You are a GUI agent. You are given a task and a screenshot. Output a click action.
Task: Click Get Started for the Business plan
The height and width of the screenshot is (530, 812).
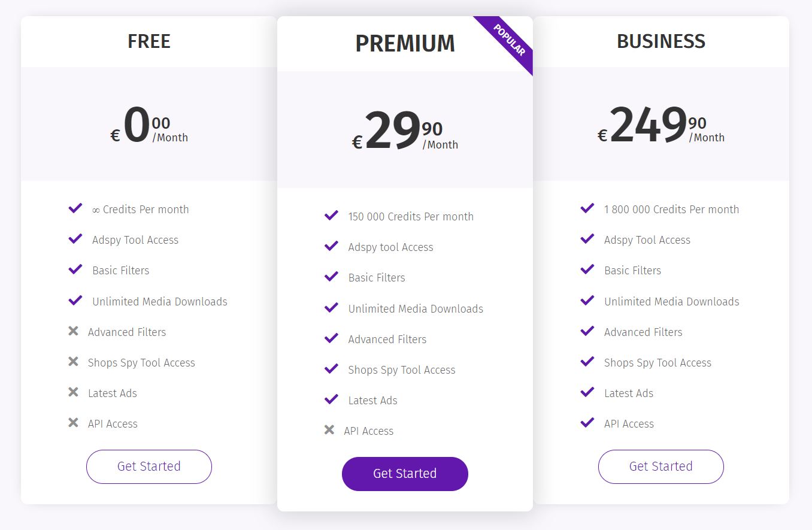click(x=661, y=467)
